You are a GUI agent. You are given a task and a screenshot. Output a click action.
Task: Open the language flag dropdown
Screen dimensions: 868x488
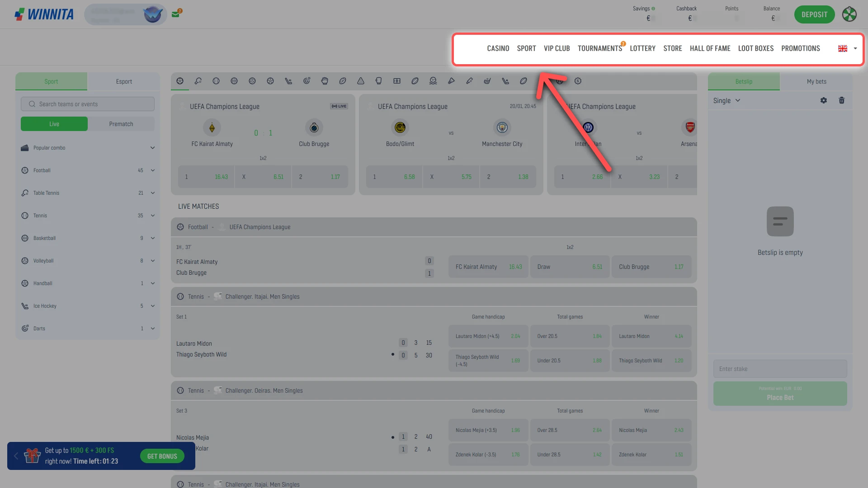(848, 48)
